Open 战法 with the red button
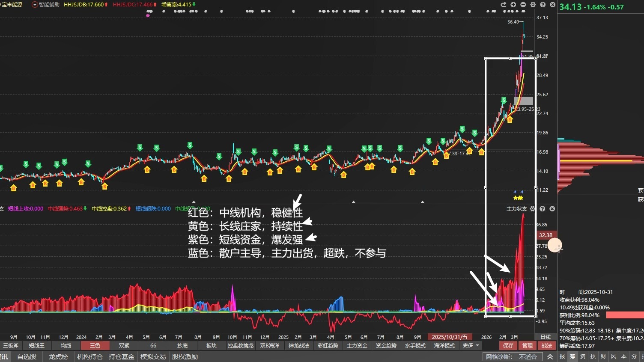 tap(547, 345)
